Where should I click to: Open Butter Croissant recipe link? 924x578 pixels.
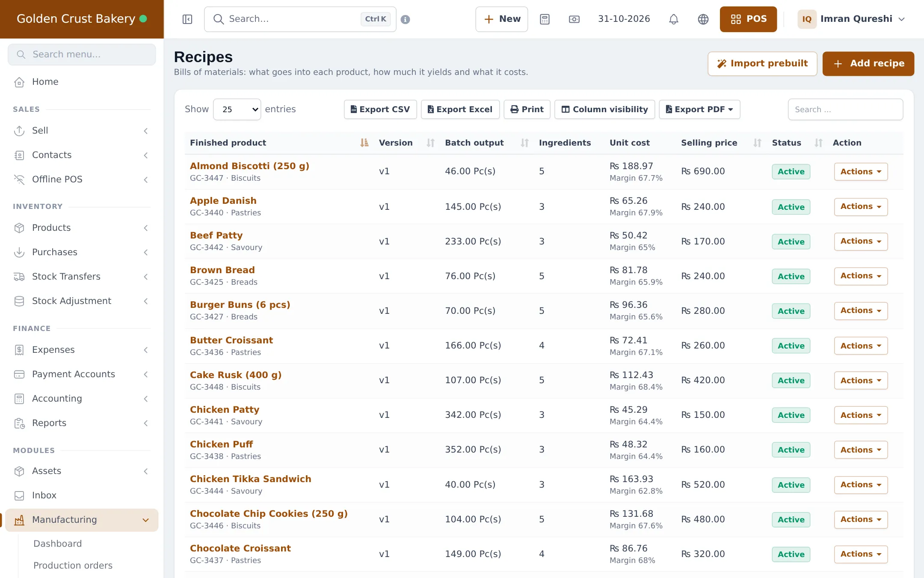pyautogui.click(x=231, y=340)
